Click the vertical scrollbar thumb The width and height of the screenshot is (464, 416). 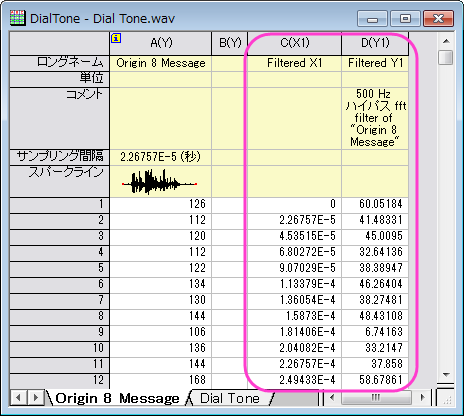(x=446, y=57)
